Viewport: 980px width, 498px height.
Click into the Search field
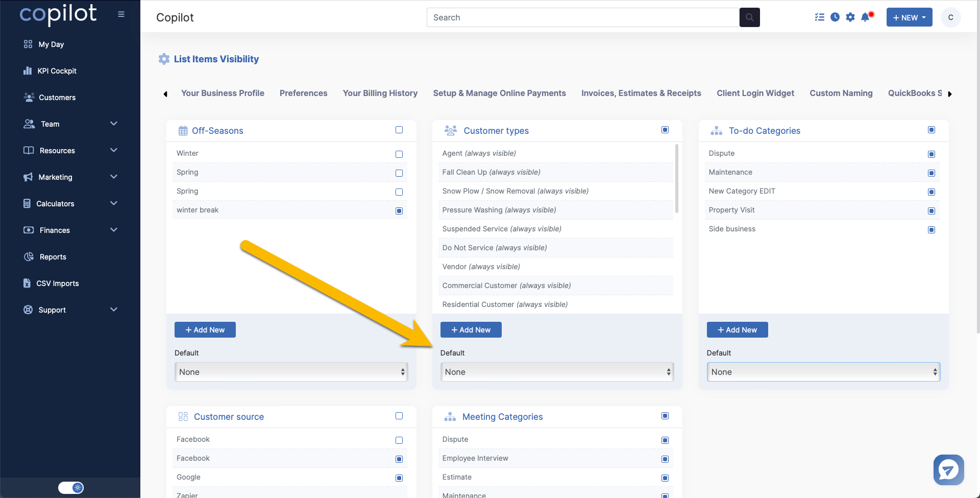pos(582,17)
